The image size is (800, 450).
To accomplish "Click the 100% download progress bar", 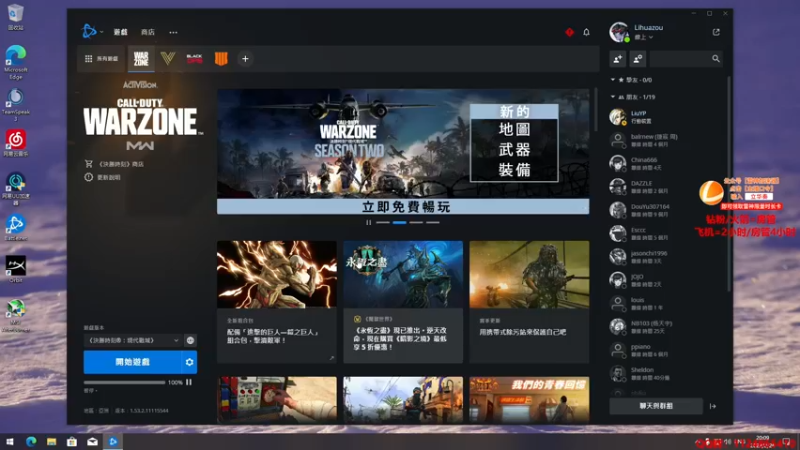I will (124, 382).
